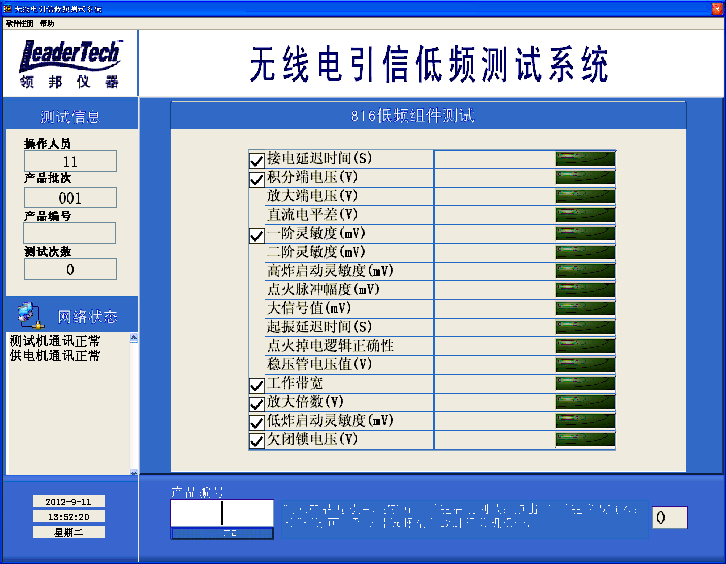Click the 操作人员 field showing 11

70,161
